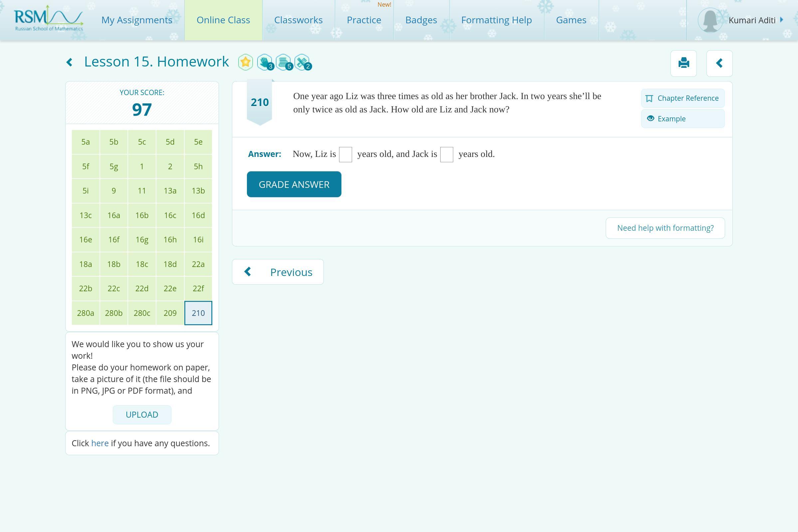Go to the Previous problem
The width and height of the screenshot is (798, 532).
pos(278,272)
